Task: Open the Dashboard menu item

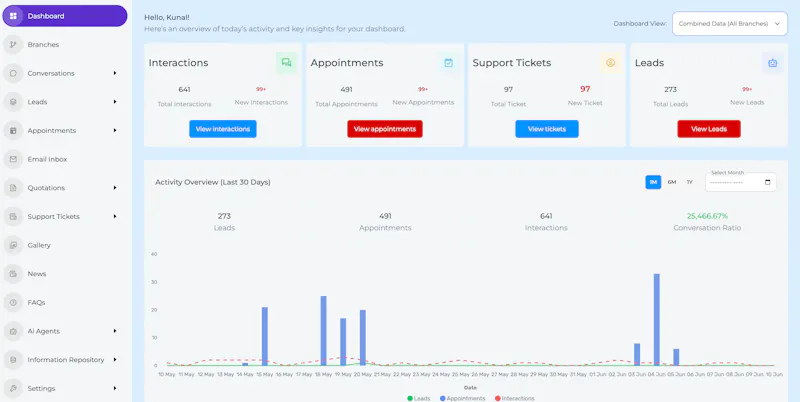Action: [x=65, y=16]
